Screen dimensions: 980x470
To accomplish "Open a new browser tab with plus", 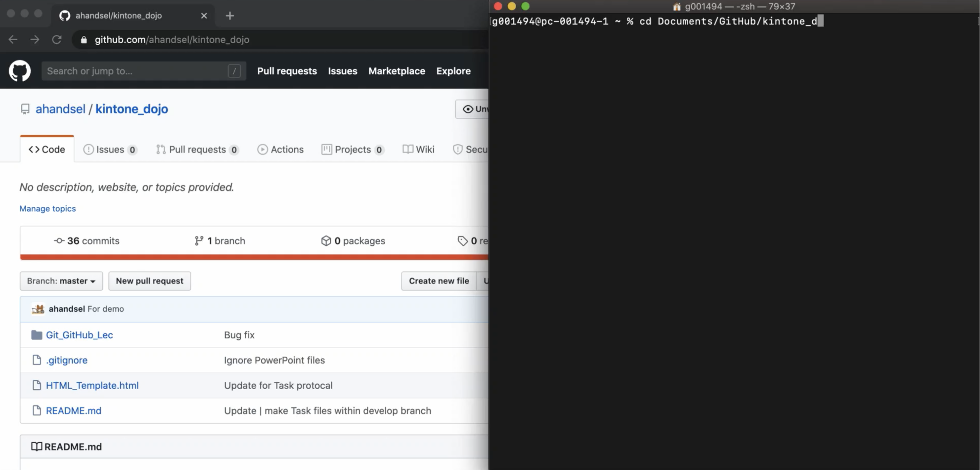I will [230, 16].
